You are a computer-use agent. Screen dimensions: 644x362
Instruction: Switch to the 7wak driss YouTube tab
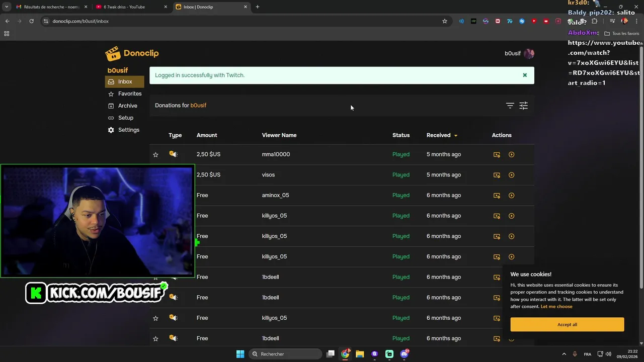point(131,7)
